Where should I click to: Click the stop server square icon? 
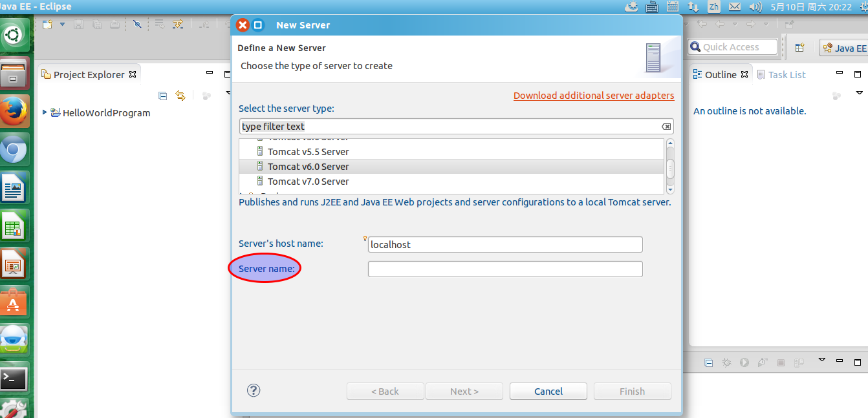click(781, 362)
